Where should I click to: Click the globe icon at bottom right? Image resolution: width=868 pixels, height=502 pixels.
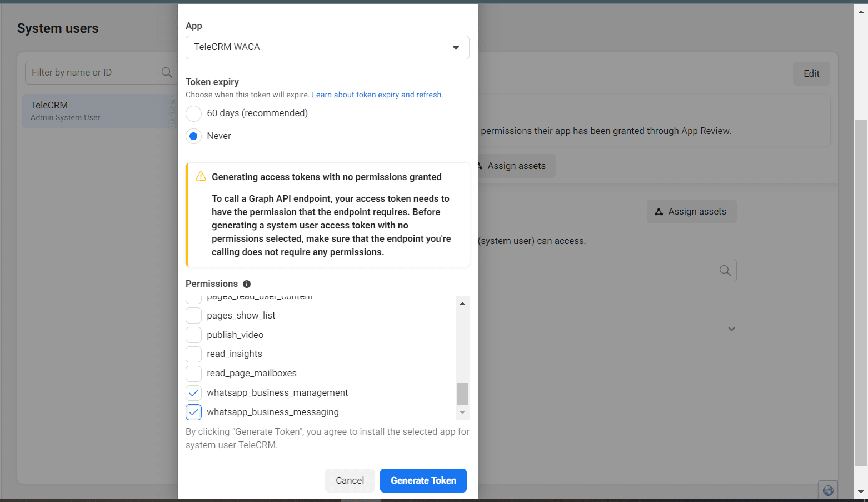(828, 490)
